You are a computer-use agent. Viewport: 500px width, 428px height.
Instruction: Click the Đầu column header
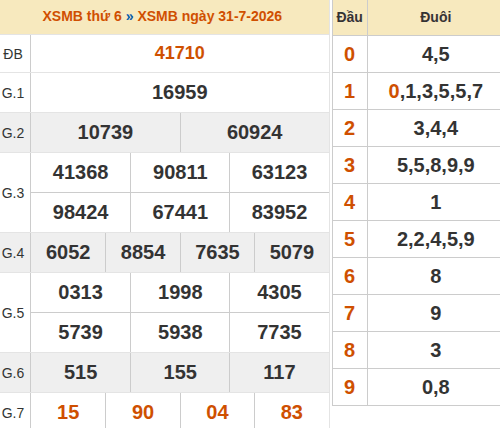pyautogui.click(x=349, y=17)
